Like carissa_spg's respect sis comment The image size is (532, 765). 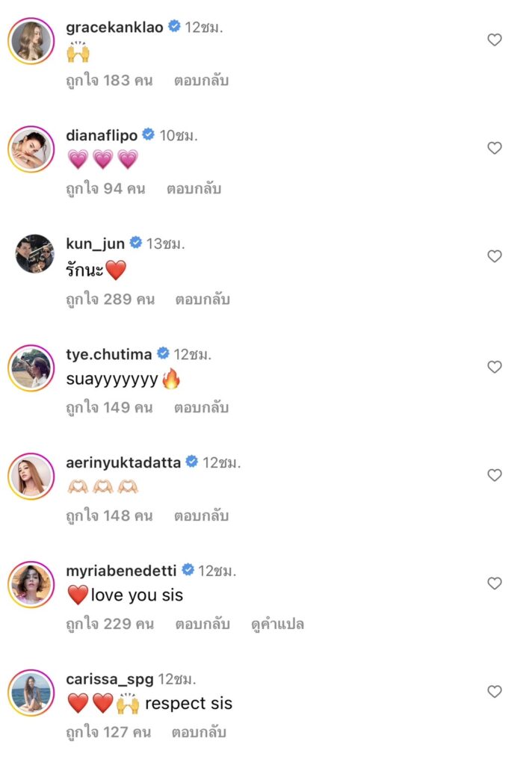click(x=494, y=692)
